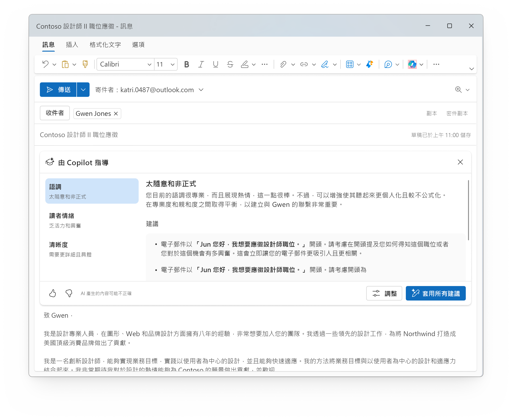Open the Calibri font name dropdown

pos(149,65)
